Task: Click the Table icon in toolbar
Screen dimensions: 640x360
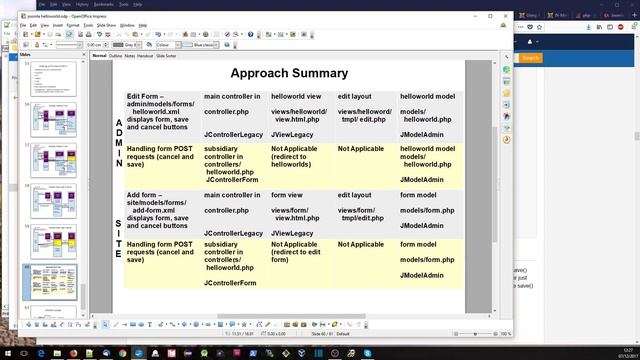Action: click(193, 35)
